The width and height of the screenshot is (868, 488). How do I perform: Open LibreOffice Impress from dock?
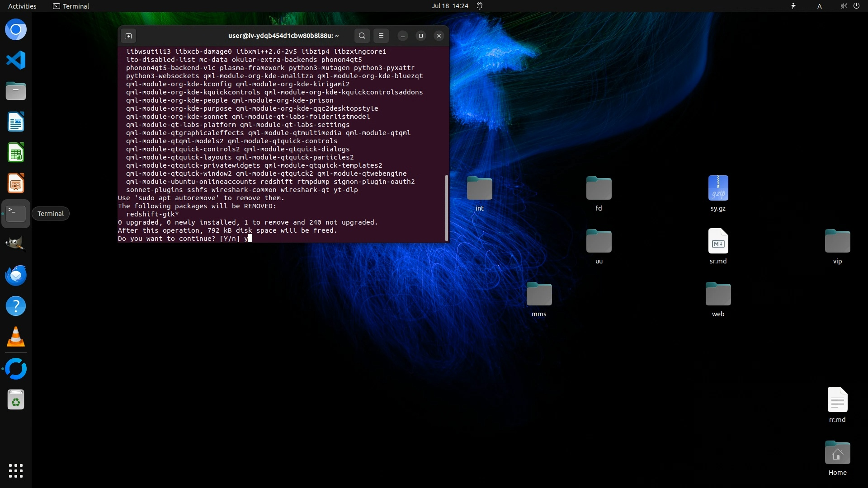(16, 183)
